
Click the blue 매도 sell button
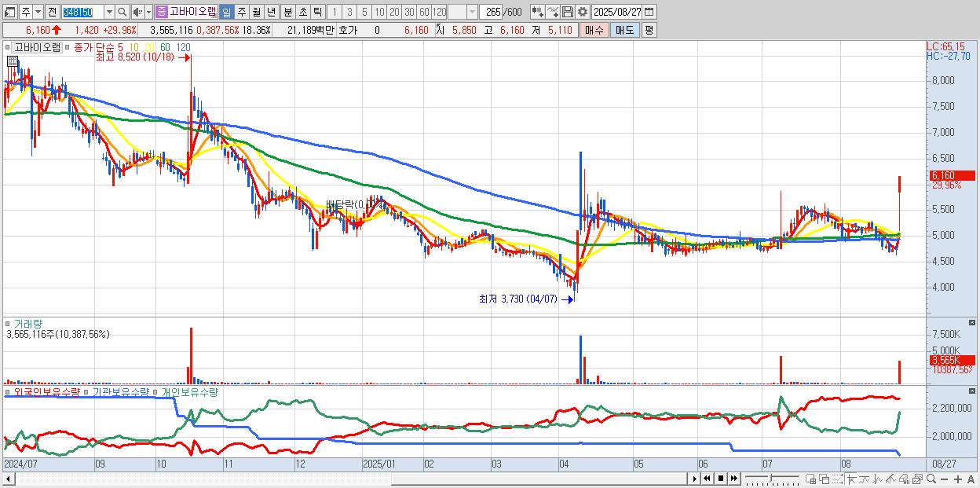pos(624,30)
